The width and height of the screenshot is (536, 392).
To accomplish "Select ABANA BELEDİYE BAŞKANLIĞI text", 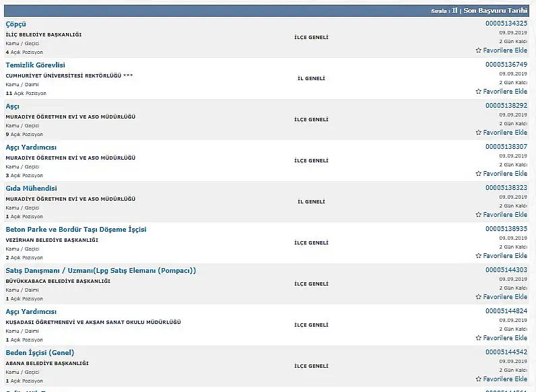I will 47,363.
